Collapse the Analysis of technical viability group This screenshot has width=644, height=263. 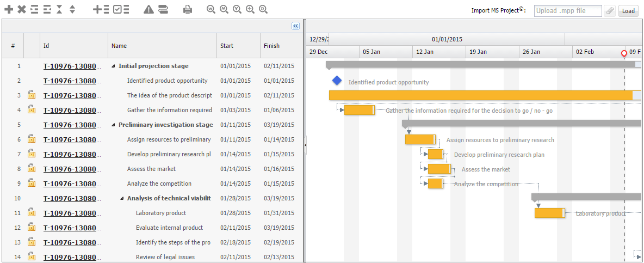122,199
